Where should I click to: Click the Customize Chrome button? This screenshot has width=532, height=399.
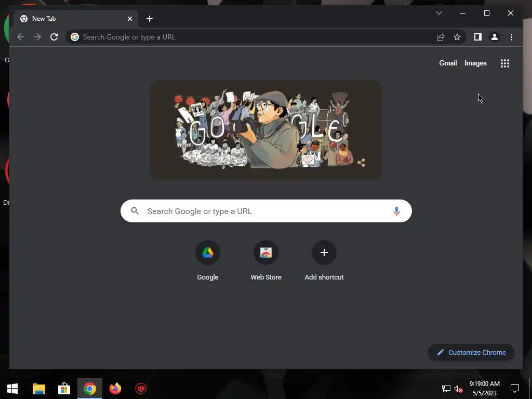(x=471, y=353)
